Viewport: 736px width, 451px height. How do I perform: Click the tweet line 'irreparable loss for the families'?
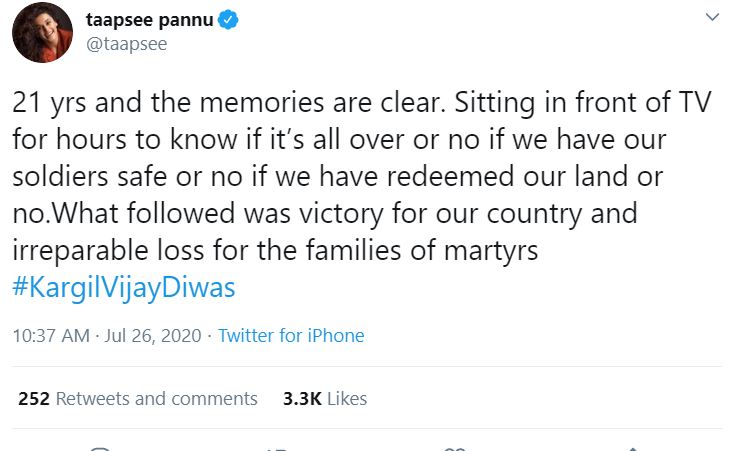(200, 251)
